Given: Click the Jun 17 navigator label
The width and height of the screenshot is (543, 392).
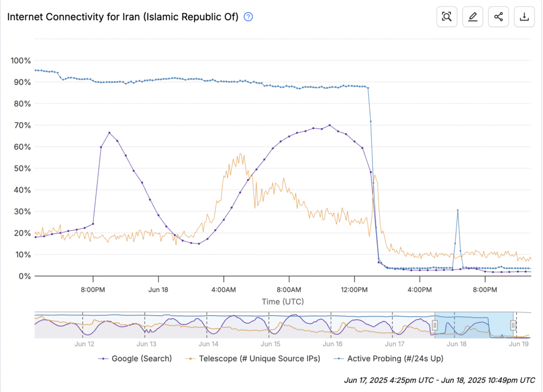Looking at the screenshot, I should pos(393,344).
